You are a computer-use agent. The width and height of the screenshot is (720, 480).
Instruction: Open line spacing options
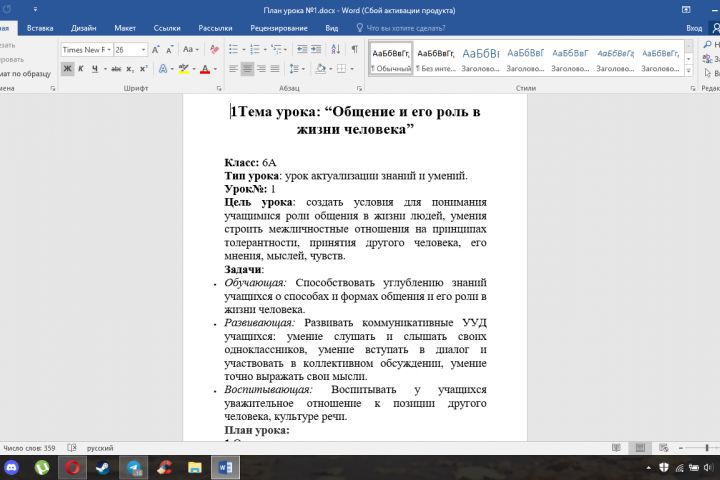(294, 69)
